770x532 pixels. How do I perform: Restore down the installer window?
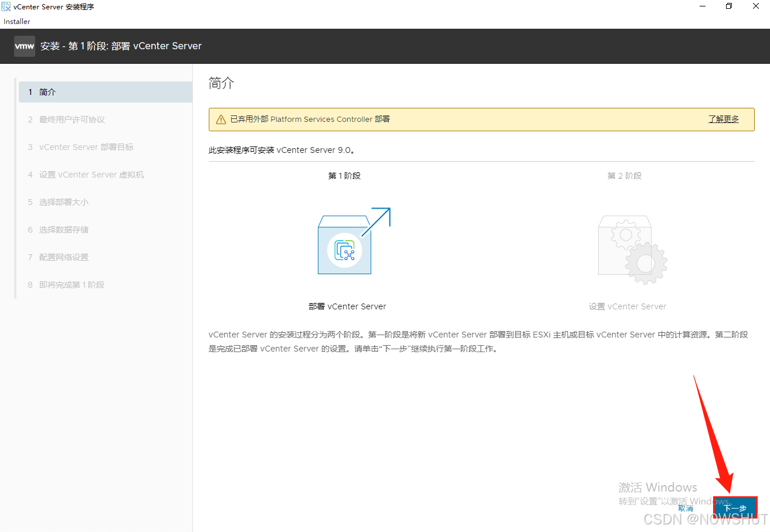(x=729, y=6)
